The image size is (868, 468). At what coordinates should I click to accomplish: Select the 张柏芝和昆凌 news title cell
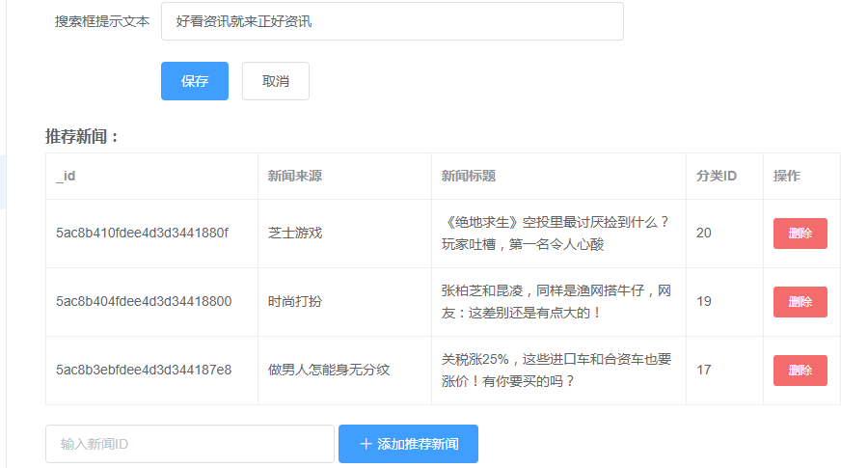(558, 302)
